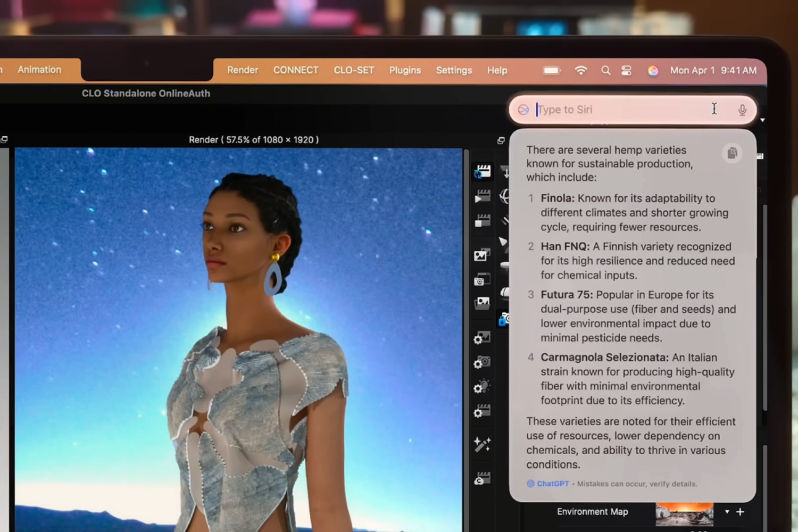
Task: Click the play clapperboard render icon
Action: coord(483,196)
